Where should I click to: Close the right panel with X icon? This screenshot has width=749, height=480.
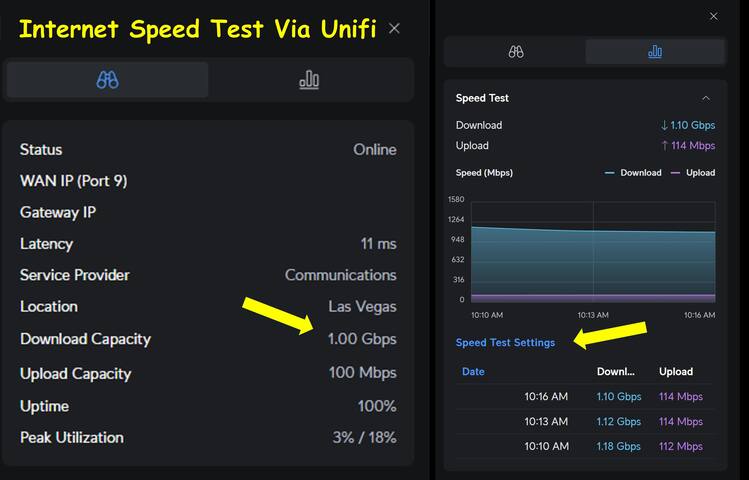713,16
